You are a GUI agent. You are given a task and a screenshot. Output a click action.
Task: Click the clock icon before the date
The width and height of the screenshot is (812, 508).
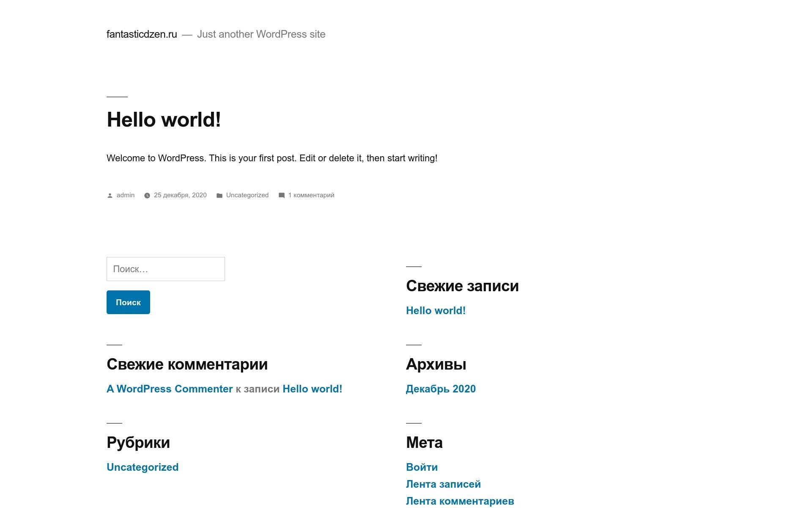coord(147,196)
